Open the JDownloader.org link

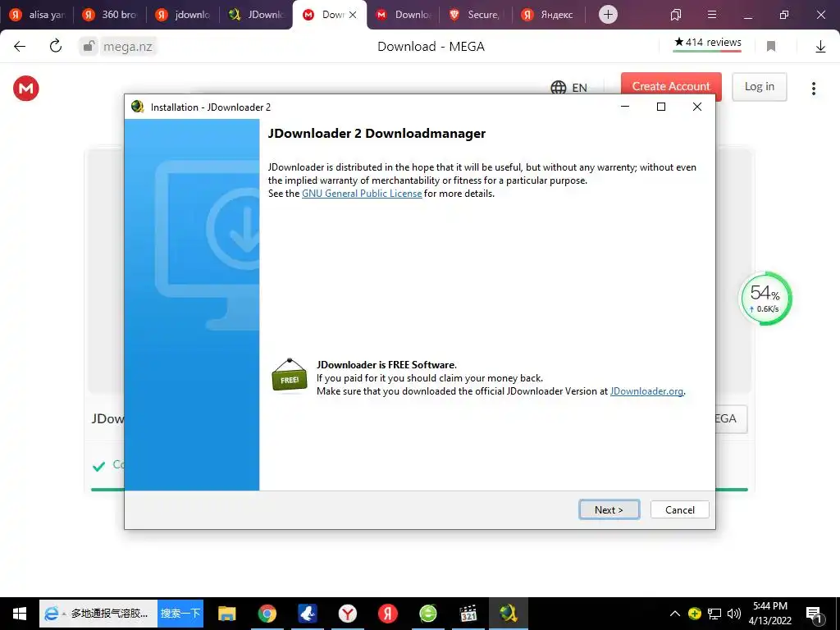click(646, 391)
